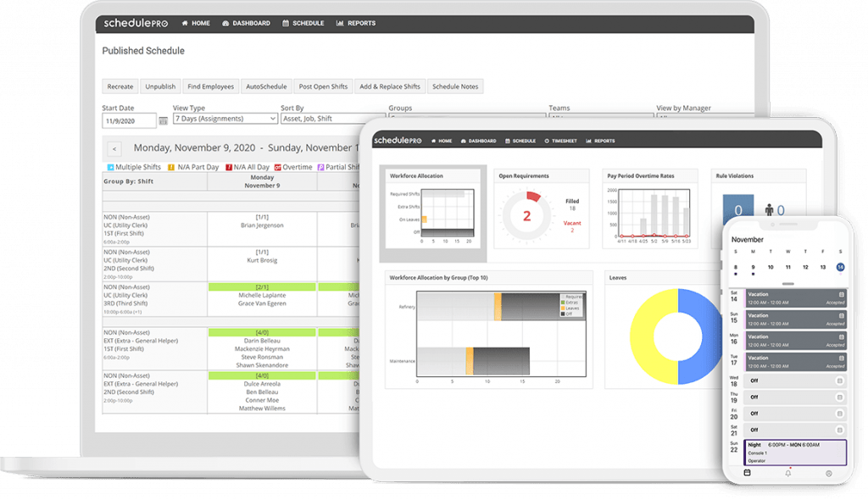
Task: Select Brian Jergenson's First Shift assignment
Action: (x=262, y=225)
